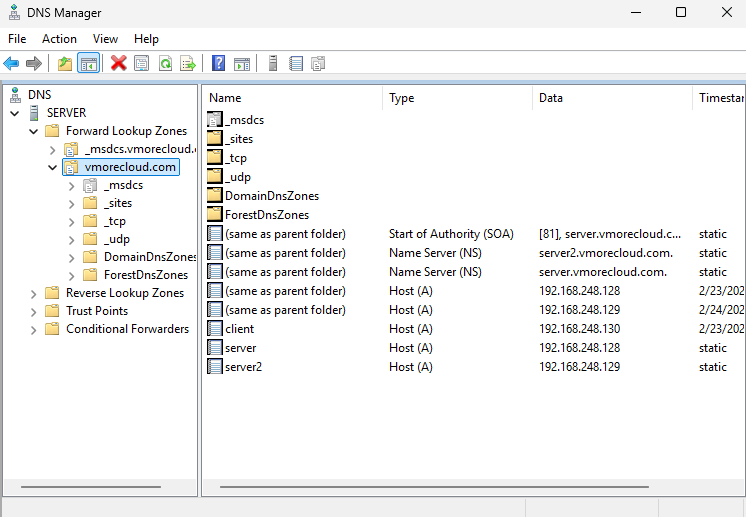Viewport: 746px width, 517px height.
Task: Click the tree pane horizontal scrollbar
Action: (91, 487)
